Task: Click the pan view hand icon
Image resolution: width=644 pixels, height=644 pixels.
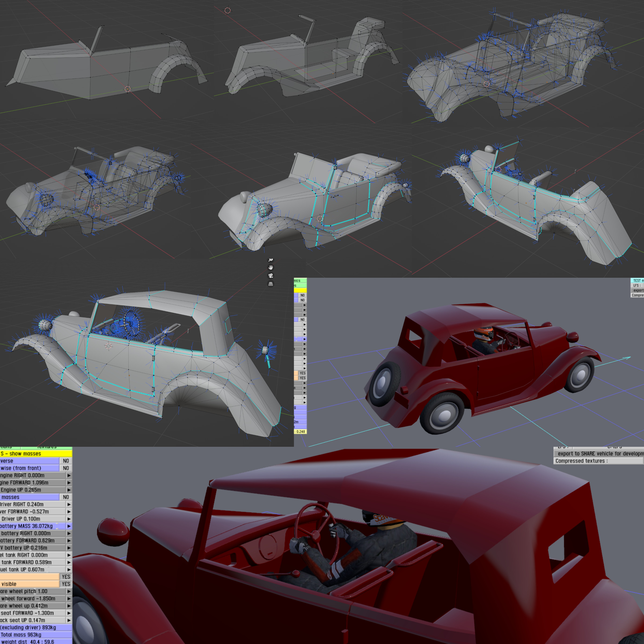Action: (x=271, y=268)
